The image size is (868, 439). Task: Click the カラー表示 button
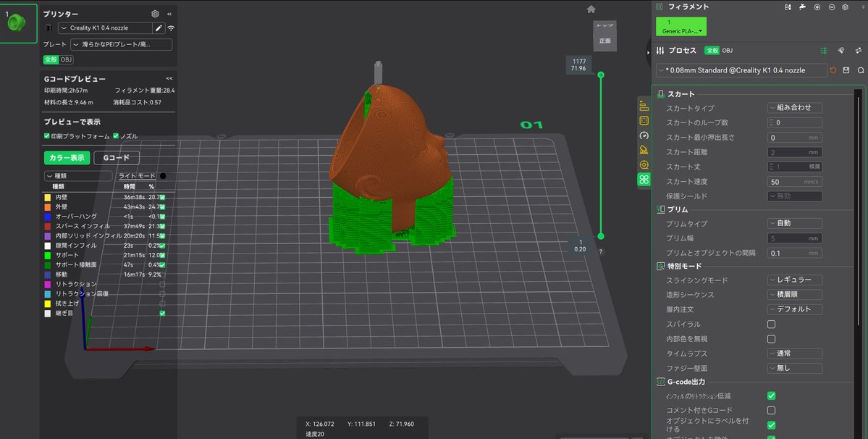(x=67, y=158)
